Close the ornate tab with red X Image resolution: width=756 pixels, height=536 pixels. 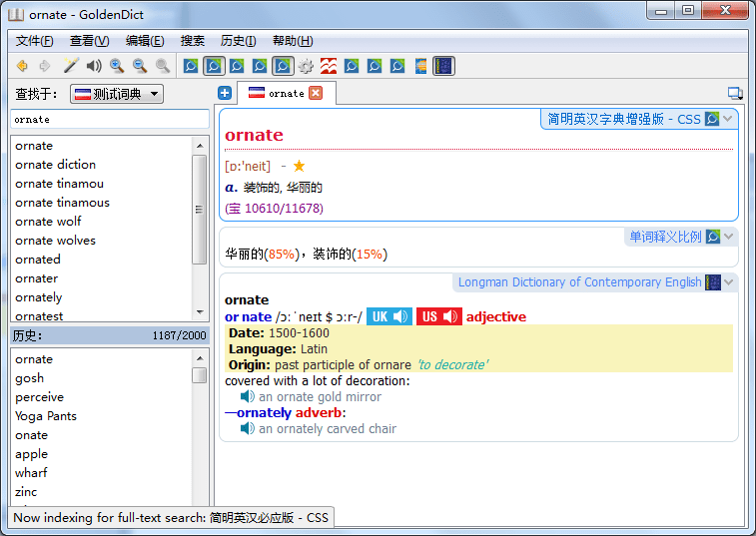[316, 93]
